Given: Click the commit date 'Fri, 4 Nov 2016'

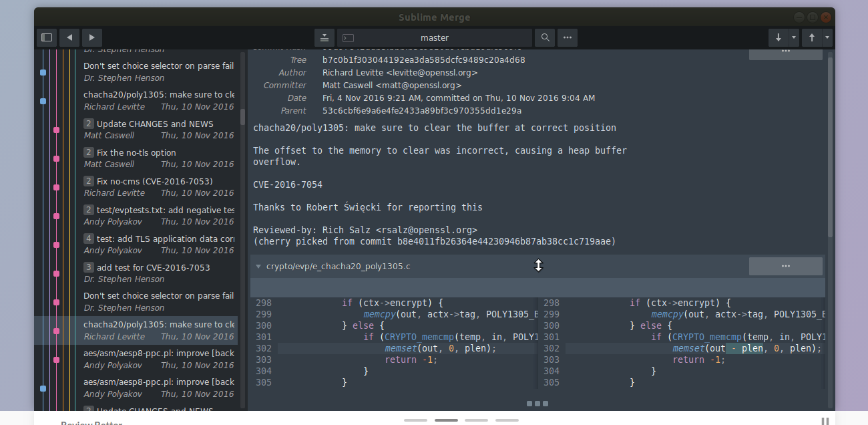Looking at the screenshot, I should point(459,98).
